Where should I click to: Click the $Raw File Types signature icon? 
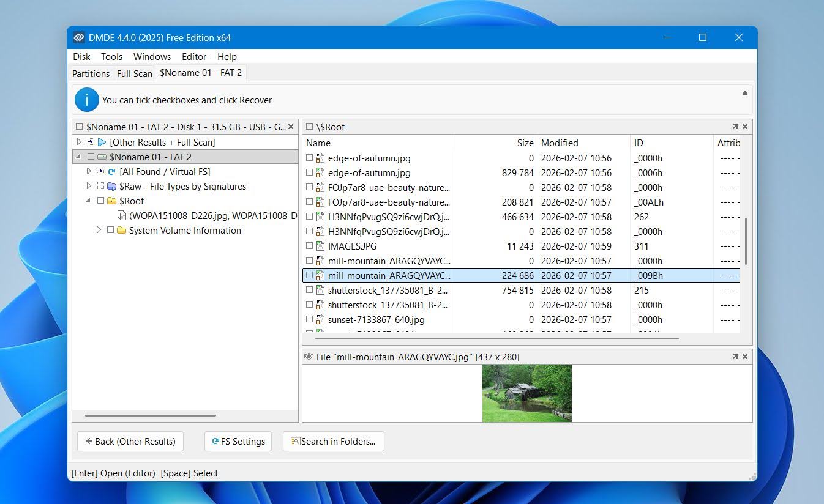[111, 187]
